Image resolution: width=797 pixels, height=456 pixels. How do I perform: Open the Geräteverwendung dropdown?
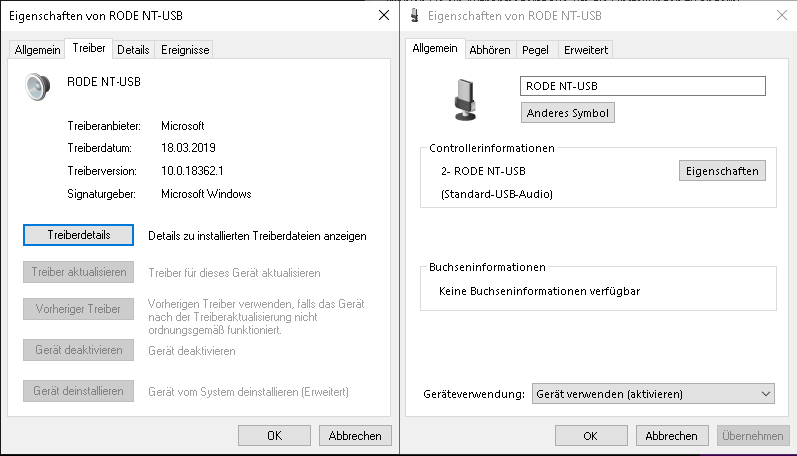pyautogui.click(x=653, y=394)
